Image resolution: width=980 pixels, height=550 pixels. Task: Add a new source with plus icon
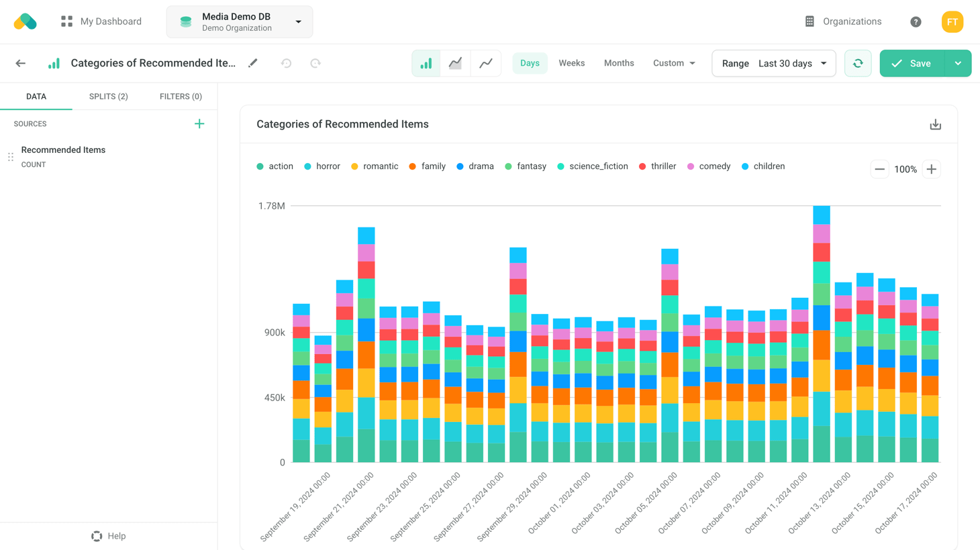point(199,123)
